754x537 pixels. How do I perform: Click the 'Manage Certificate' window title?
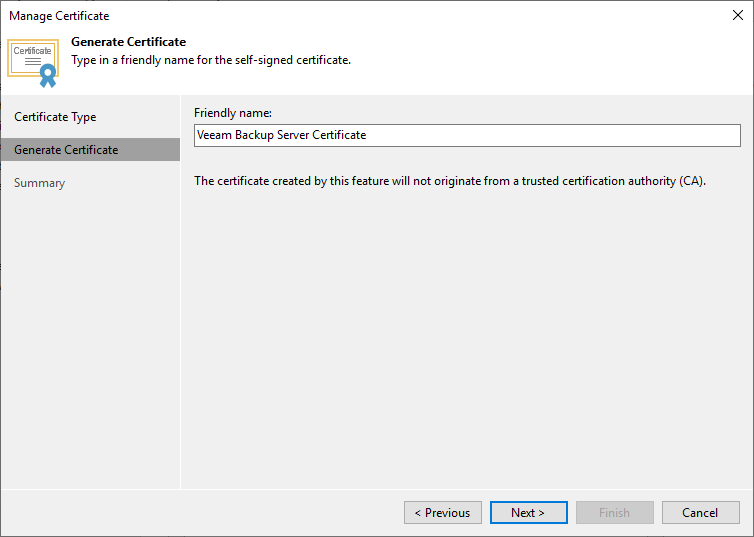coord(59,16)
